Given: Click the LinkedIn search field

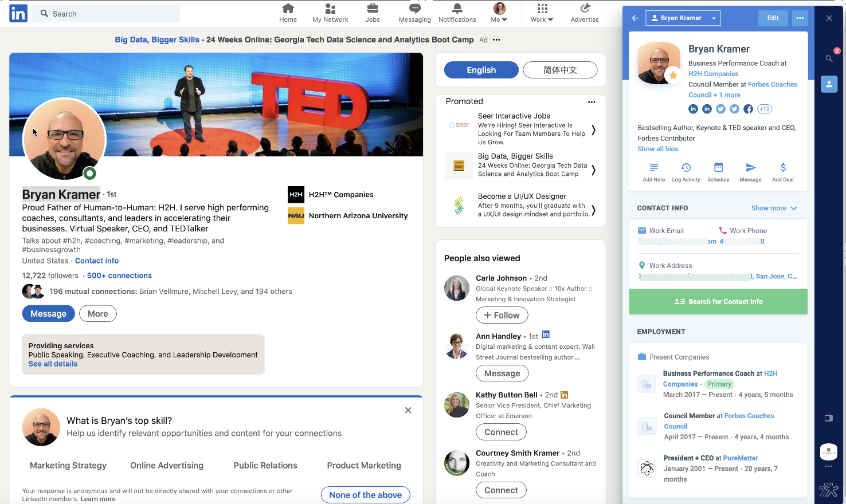Looking at the screenshot, I should 106,14.
